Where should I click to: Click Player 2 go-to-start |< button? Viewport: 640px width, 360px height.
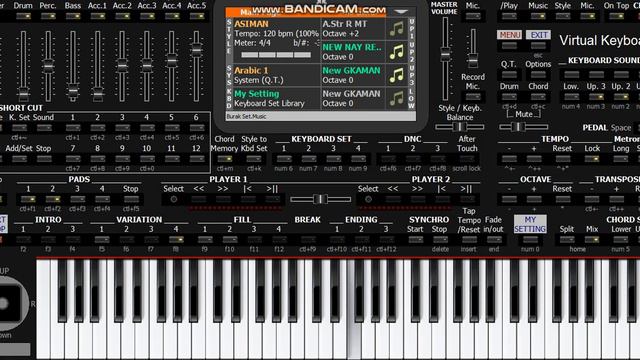tap(442, 199)
